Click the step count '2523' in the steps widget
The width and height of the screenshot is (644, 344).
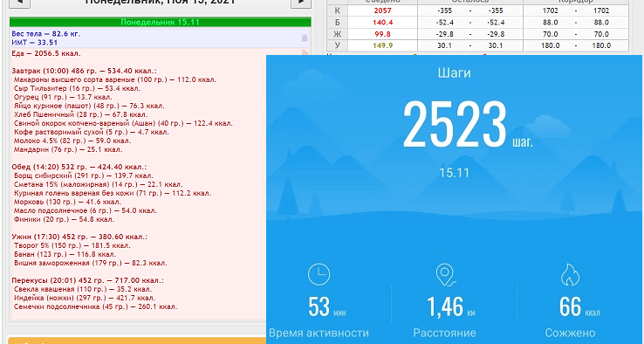tap(455, 125)
